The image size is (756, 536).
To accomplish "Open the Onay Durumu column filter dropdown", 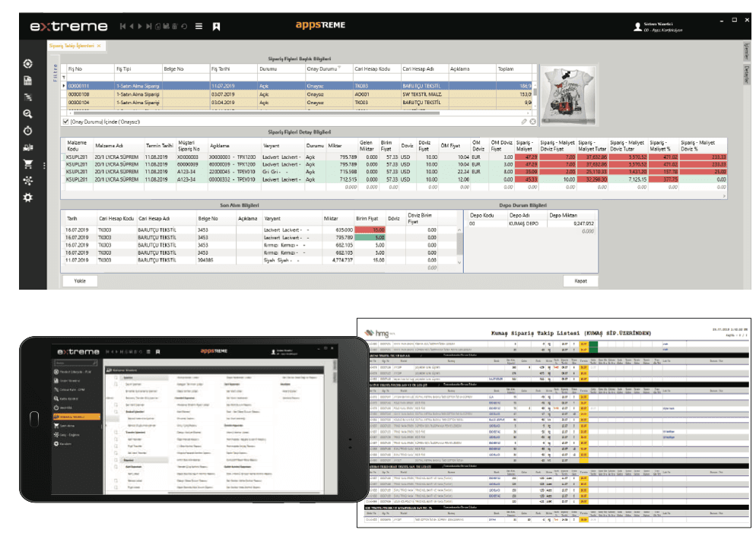I will pos(339,68).
